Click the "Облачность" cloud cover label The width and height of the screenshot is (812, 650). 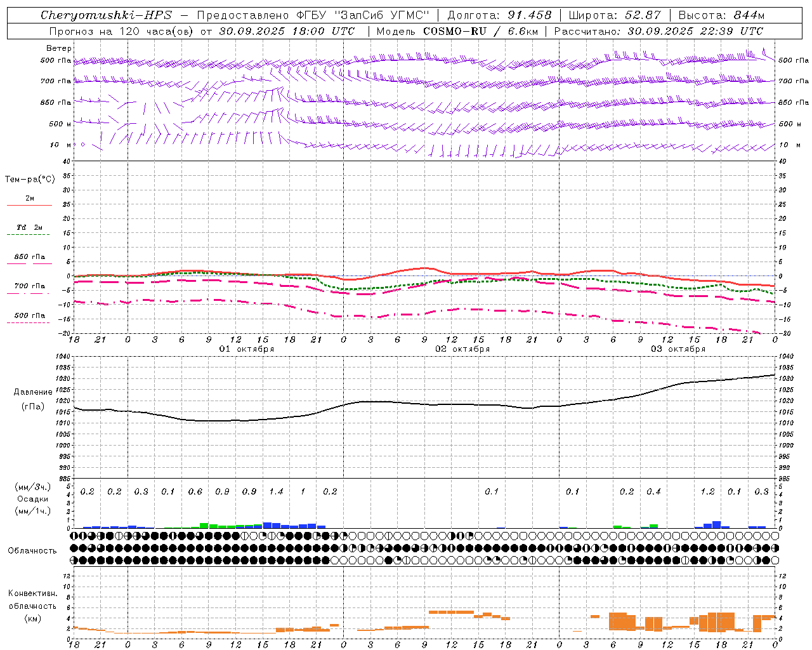tap(32, 551)
